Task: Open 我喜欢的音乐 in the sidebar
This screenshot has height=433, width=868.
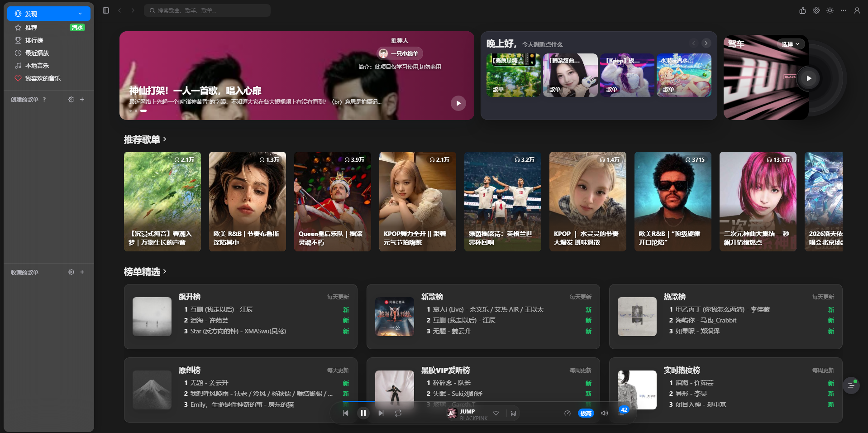Action: pyautogui.click(x=43, y=78)
